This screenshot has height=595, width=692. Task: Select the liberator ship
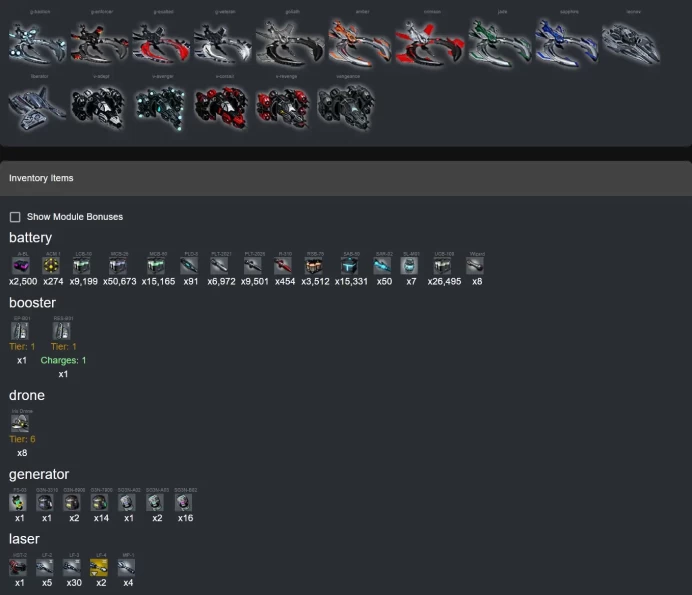click(x=38, y=108)
